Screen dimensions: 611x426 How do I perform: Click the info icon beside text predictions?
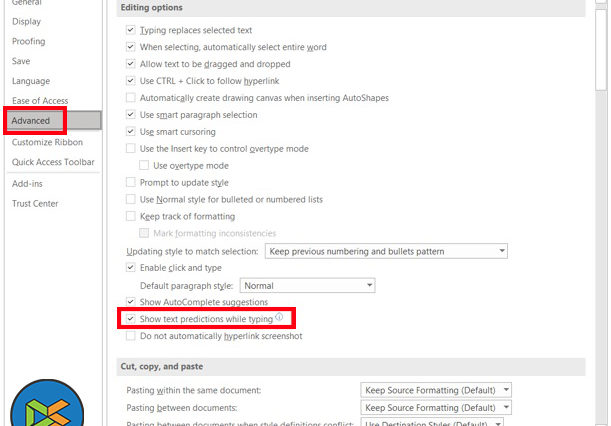click(279, 318)
